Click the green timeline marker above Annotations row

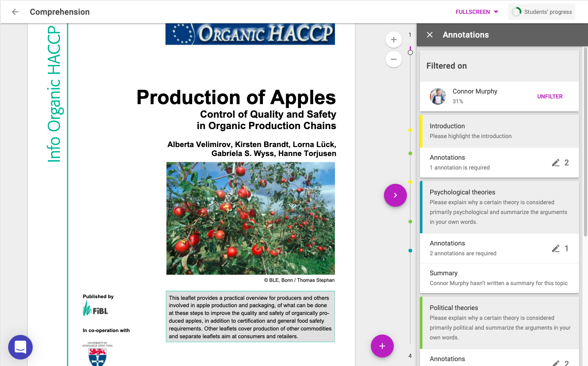(x=410, y=153)
